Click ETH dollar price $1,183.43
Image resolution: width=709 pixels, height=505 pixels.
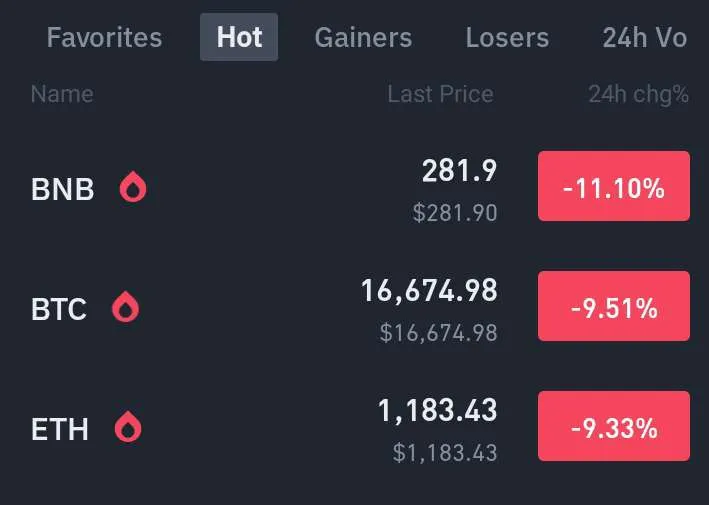coord(445,453)
